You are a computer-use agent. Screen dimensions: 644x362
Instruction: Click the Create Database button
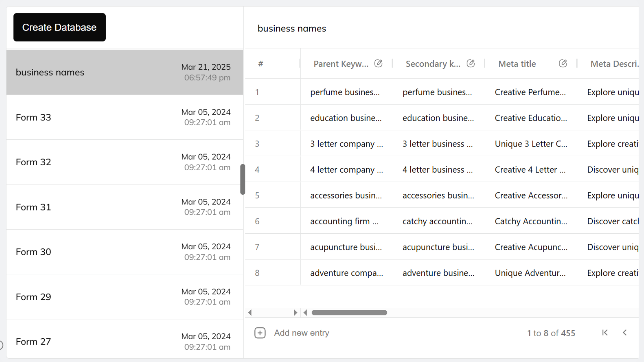pyautogui.click(x=59, y=27)
